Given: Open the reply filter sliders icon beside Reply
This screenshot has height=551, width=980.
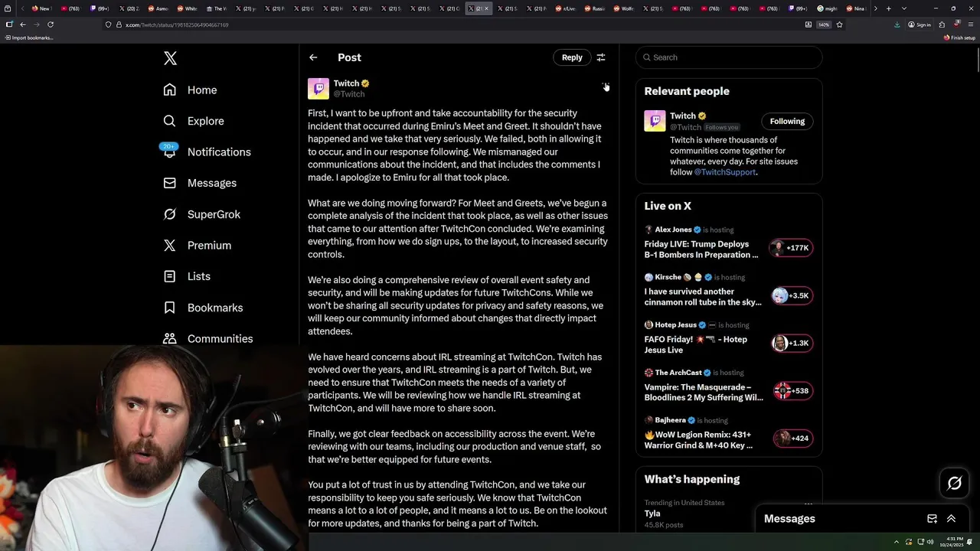Looking at the screenshot, I should tap(601, 57).
